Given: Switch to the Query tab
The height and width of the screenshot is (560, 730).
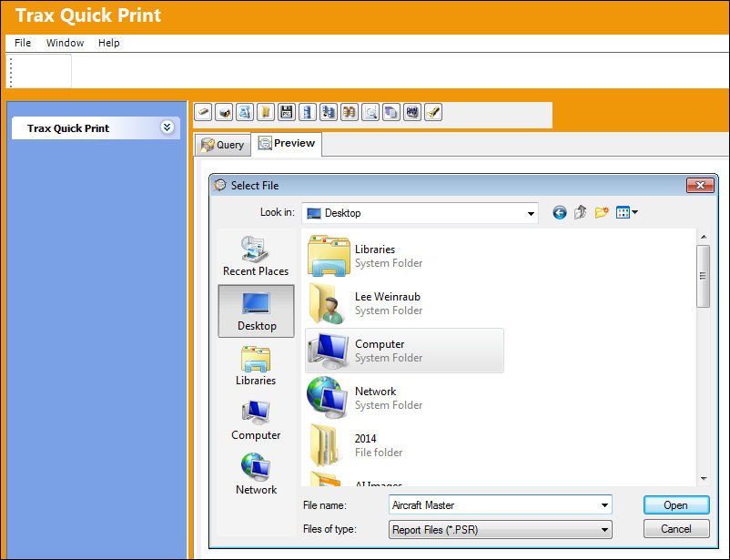Looking at the screenshot, I should [x=222, y=145].
